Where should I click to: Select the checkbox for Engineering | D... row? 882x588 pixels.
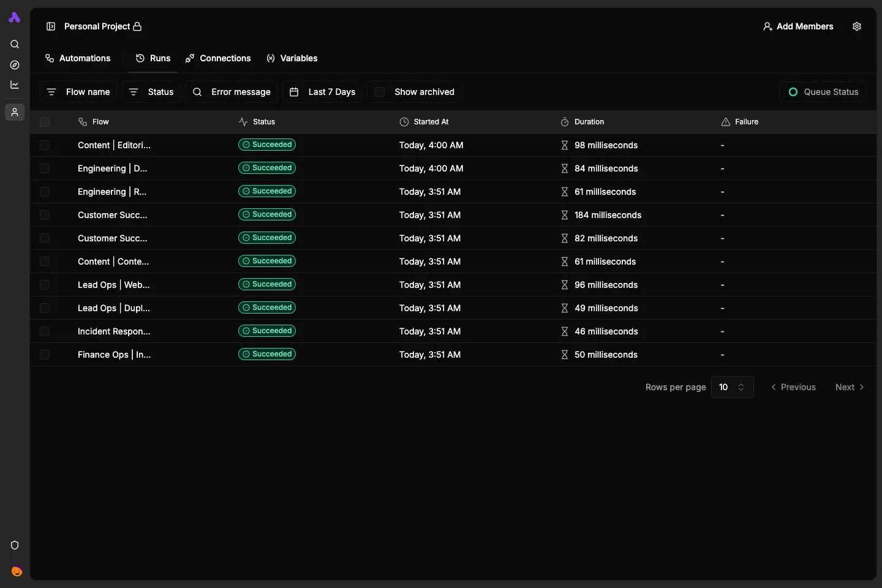45,168
